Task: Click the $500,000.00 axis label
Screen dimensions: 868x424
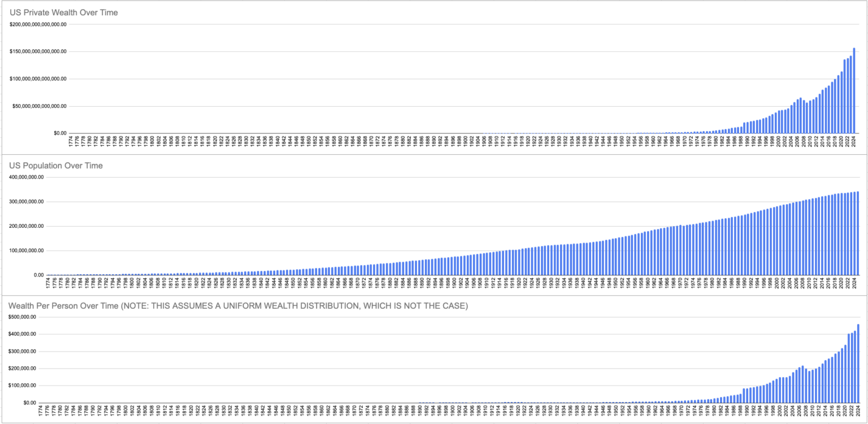Action: [23, 317]
